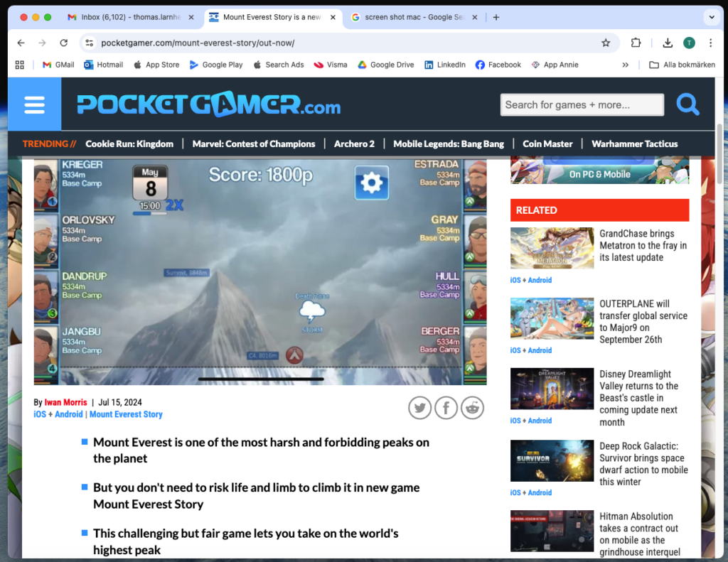Open site info icon beside the URL
Screen dimensions: 728x562
click(x=89, y=43)
